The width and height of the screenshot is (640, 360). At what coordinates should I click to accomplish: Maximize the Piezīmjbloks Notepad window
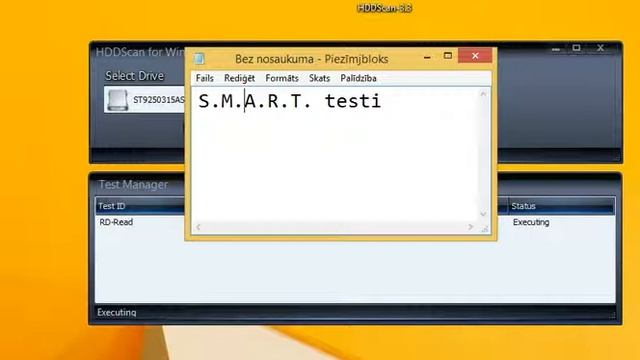click(x=448, y=56)
